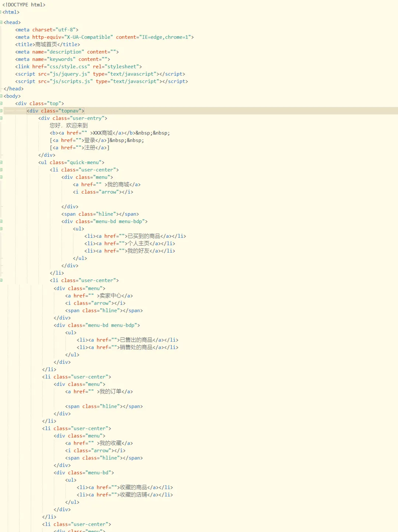Click the div class="menu-bd" line above 收藏的商品

pyautogui.click(x=84, y=473)
